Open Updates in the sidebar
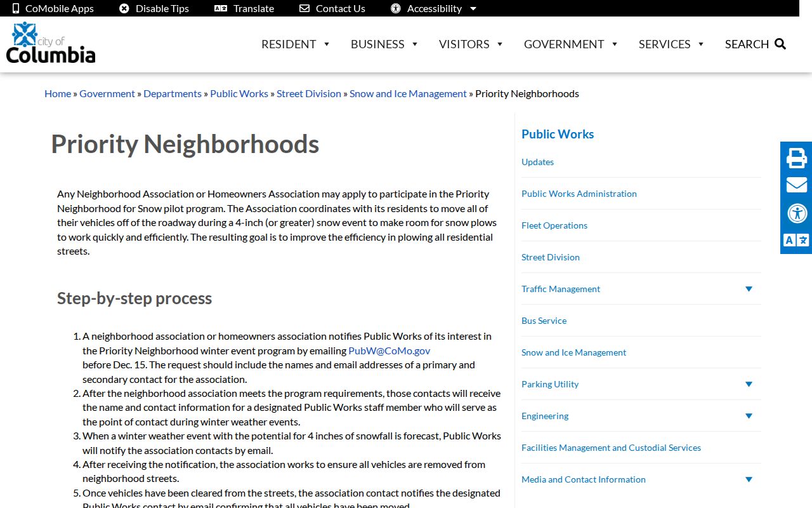812x508 pixels. point(537,162)
